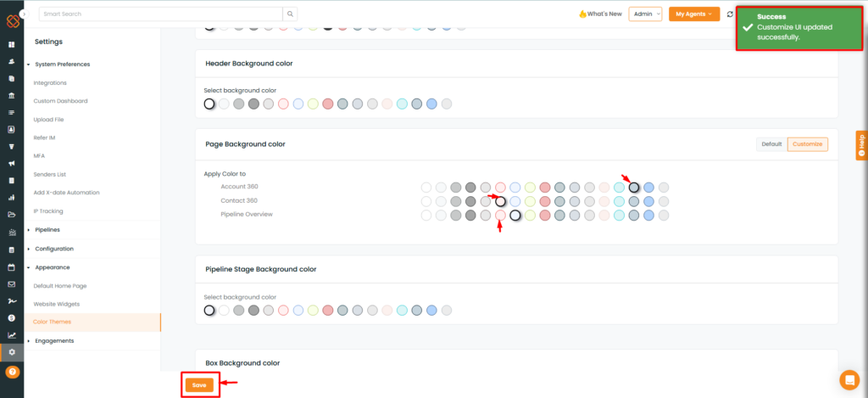Open the line graph analytics icon
Image resolution: width=868 pixels, height=398 pixels.
(x=12, y=335)
